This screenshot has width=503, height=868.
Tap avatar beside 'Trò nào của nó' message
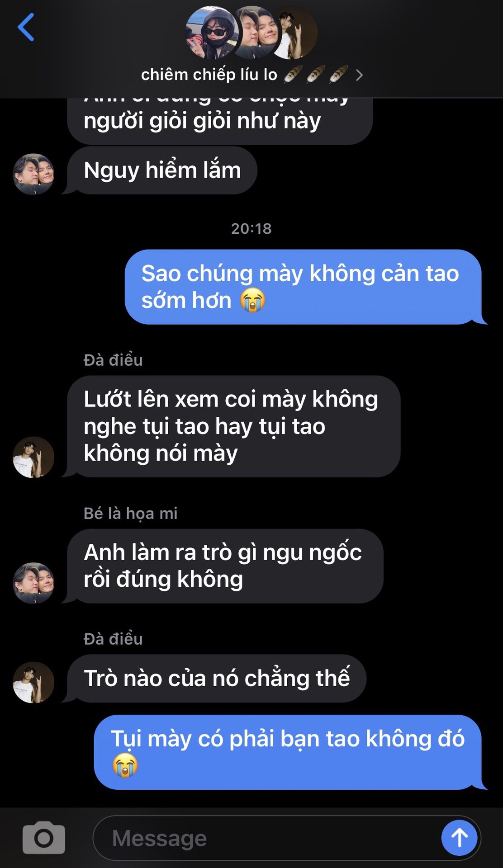coord(33,682)
